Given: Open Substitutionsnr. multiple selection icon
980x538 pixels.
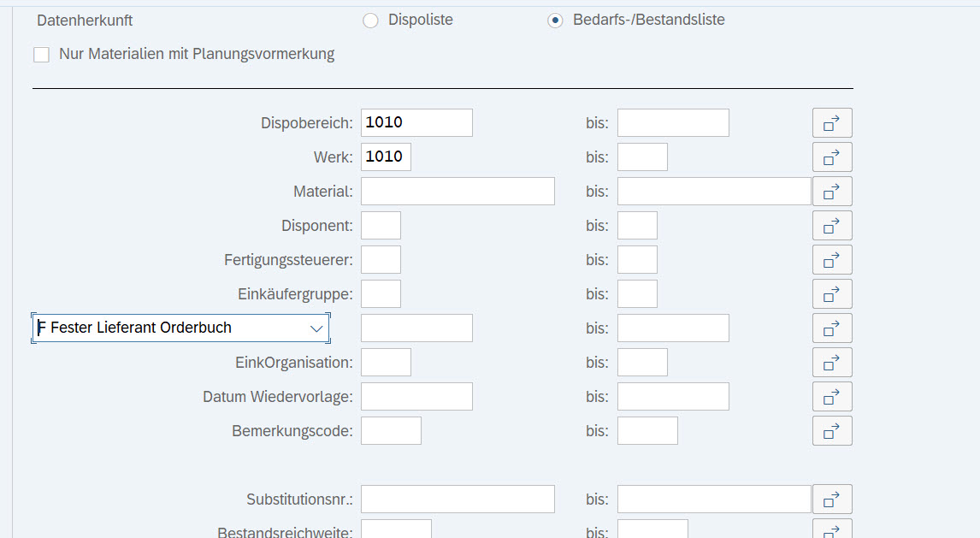Looking at the screenshot, I should tap(832, 500).
